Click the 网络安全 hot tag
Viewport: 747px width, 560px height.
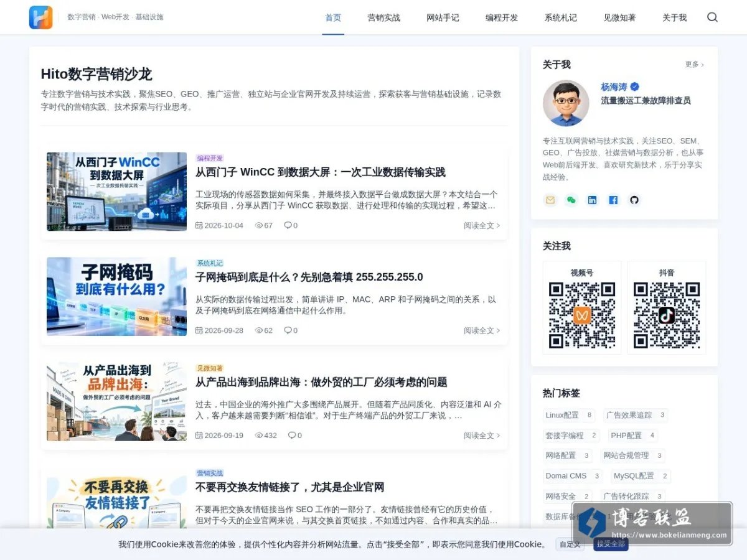tap(568, 497)
